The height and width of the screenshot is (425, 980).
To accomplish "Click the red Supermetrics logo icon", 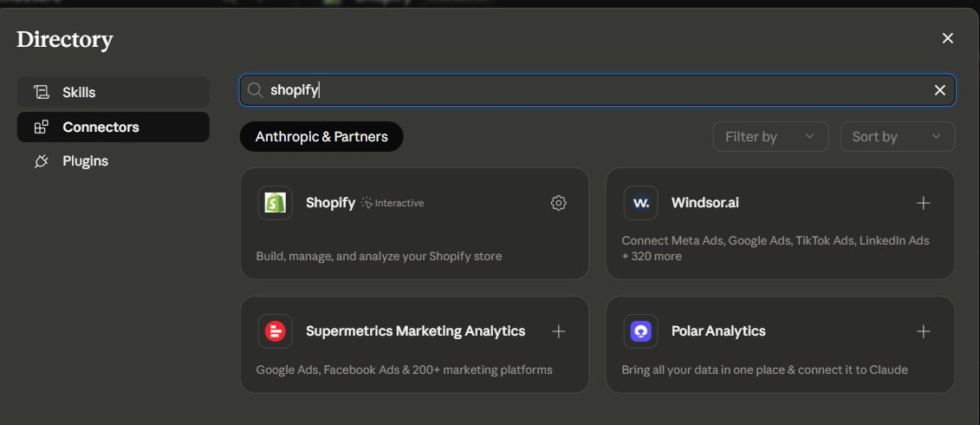I will pos(275,331).
